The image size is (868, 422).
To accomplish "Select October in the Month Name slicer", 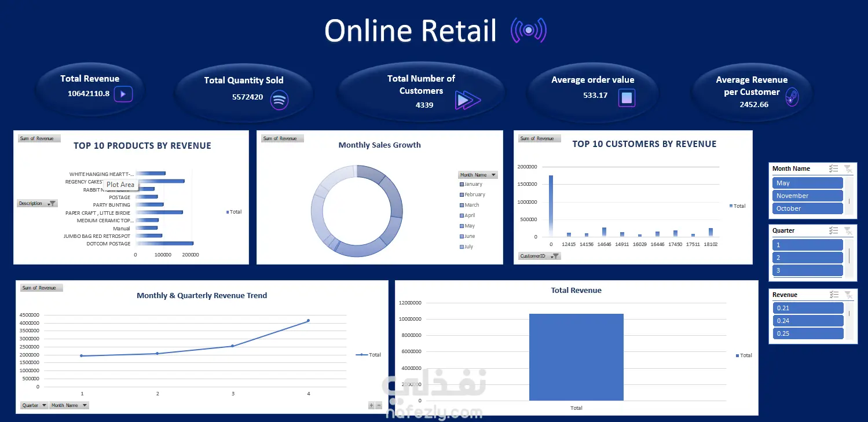I will pos(807,208).
